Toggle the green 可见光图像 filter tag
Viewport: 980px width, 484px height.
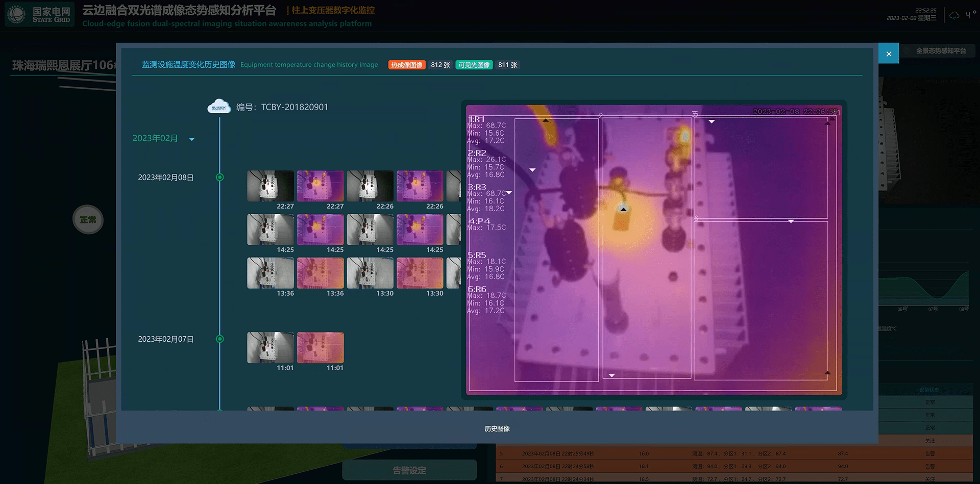474,65
